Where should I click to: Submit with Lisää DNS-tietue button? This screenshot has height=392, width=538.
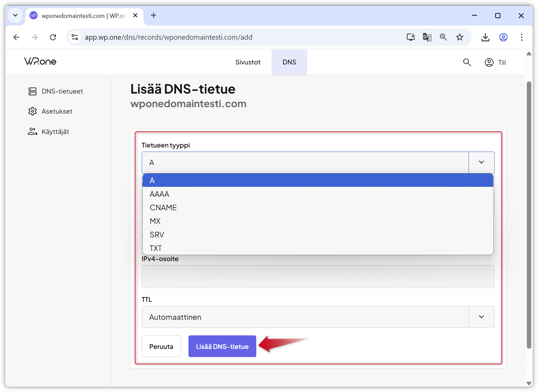[x=222, y=346]
